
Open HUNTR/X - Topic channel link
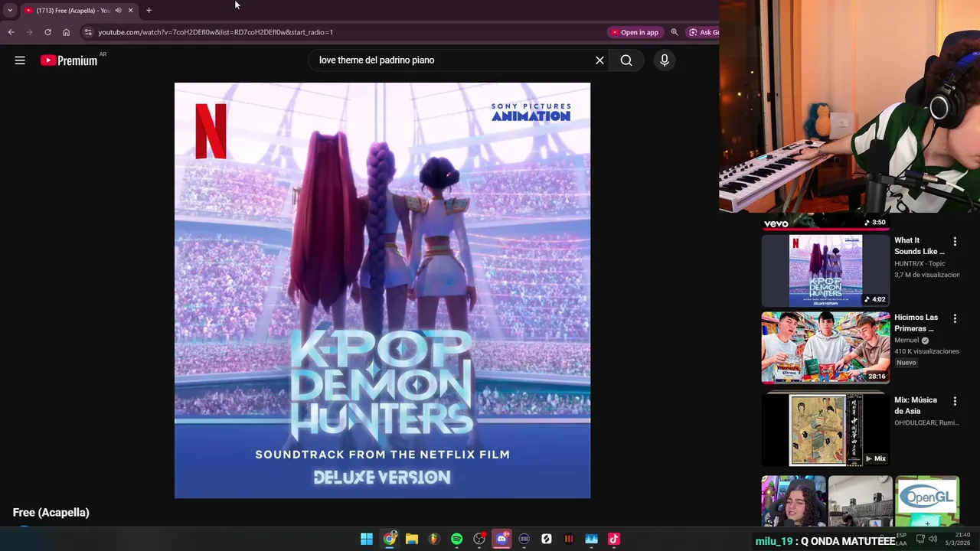(x=920, y=263)
